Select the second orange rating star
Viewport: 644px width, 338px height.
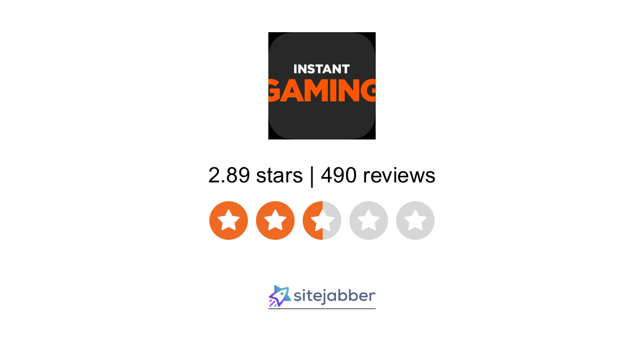coord(275,221)
